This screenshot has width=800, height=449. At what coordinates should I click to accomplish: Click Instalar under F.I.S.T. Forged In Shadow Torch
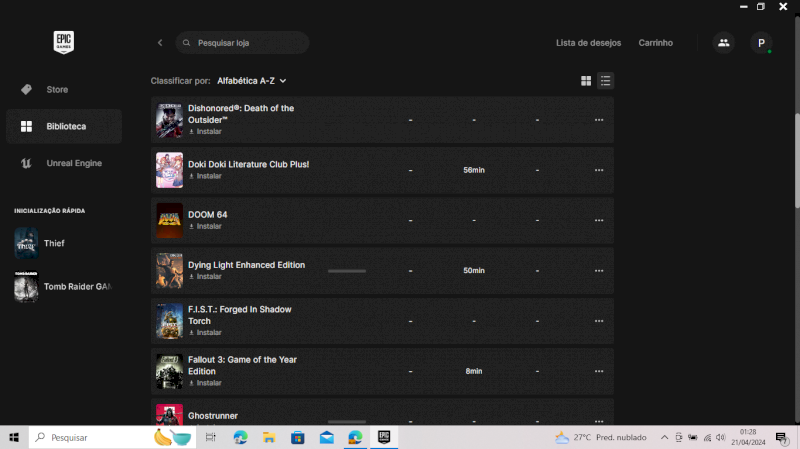pos(205,333)
